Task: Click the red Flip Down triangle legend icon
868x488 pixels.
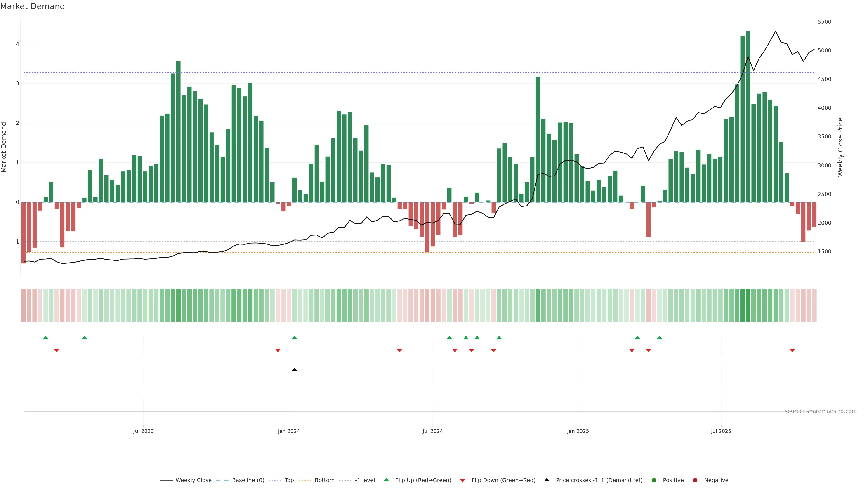Action: [x=463, y=480]
